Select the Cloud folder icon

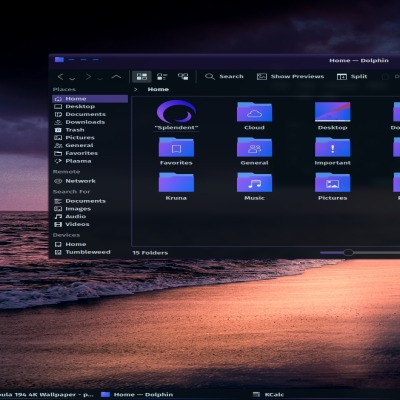click(x=254, y=112)
